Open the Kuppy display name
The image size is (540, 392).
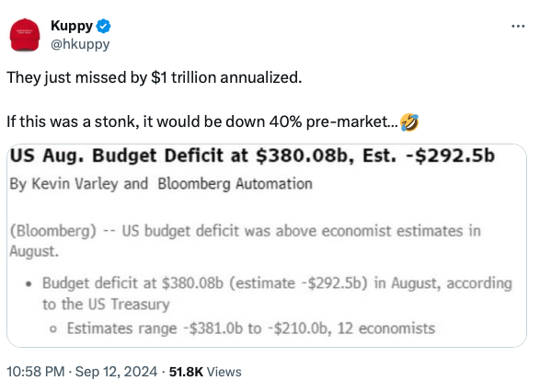pos(72,26)
